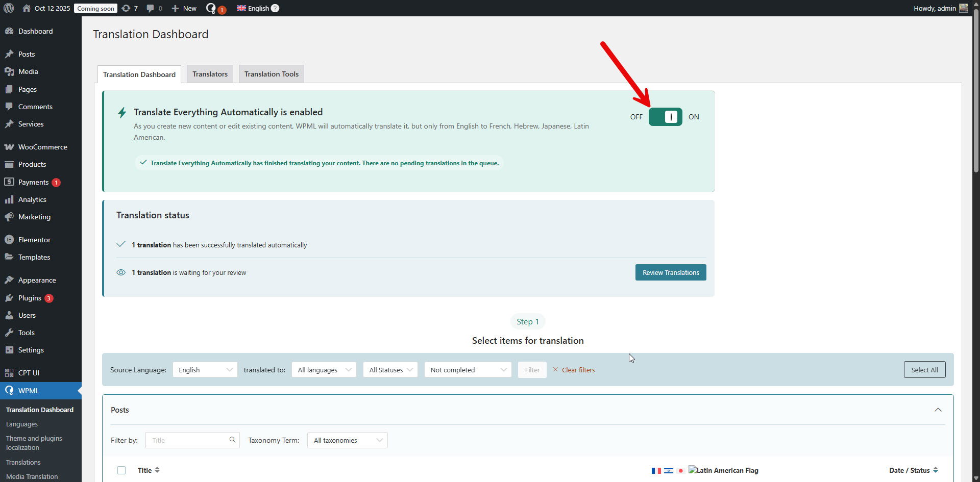980x482 pixels.
Task: Open the Not completed dropdown
Action: [468, 370]
